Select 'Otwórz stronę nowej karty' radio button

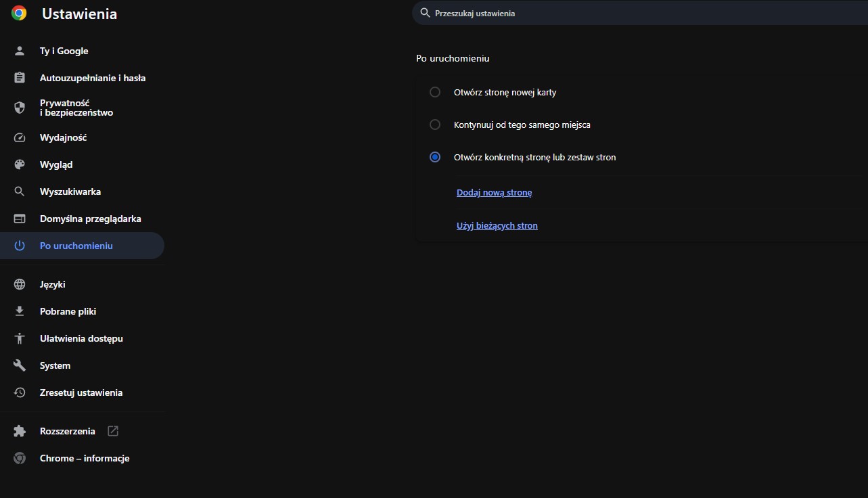[x=435, y=92]
